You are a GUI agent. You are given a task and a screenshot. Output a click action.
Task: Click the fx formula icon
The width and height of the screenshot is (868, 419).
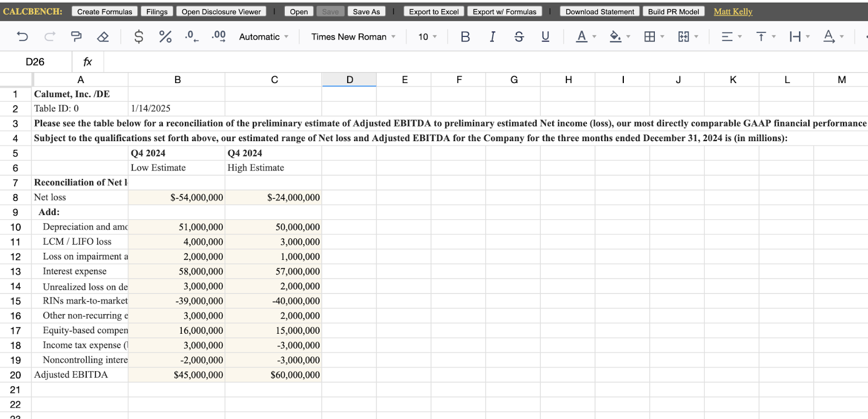[x=87, y=62]
